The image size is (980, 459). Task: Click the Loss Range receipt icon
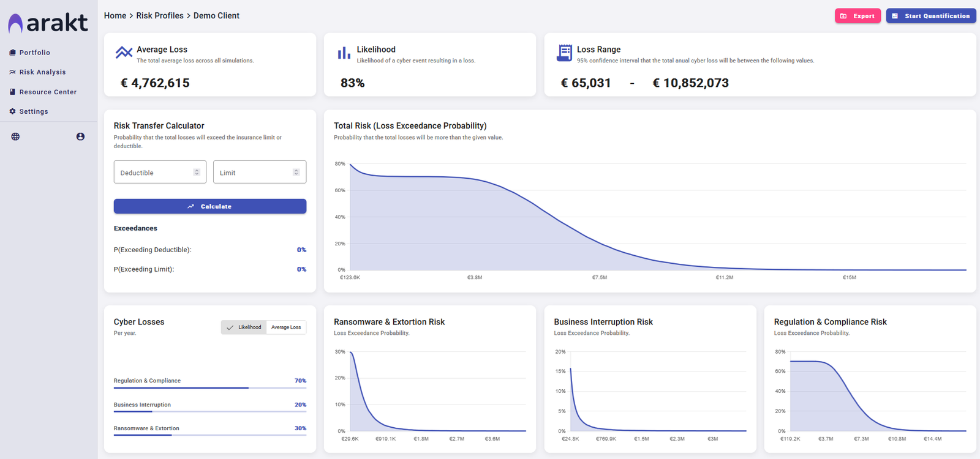coord(564,53)
